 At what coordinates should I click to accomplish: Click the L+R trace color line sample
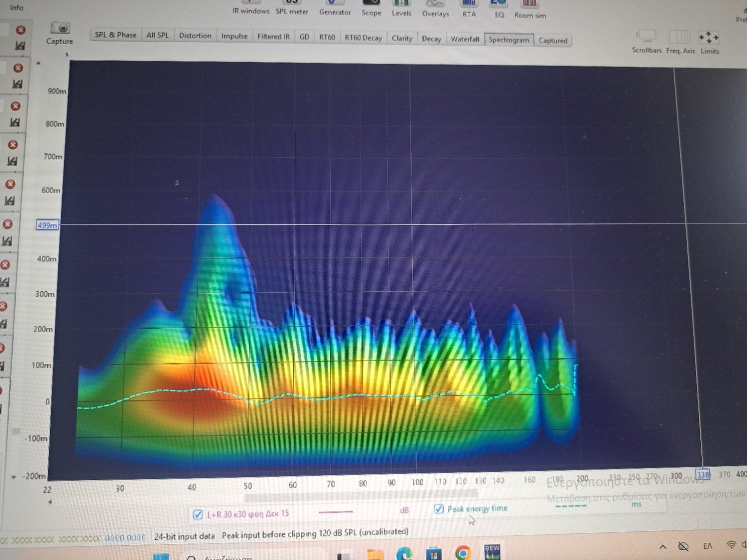[336, 511]
